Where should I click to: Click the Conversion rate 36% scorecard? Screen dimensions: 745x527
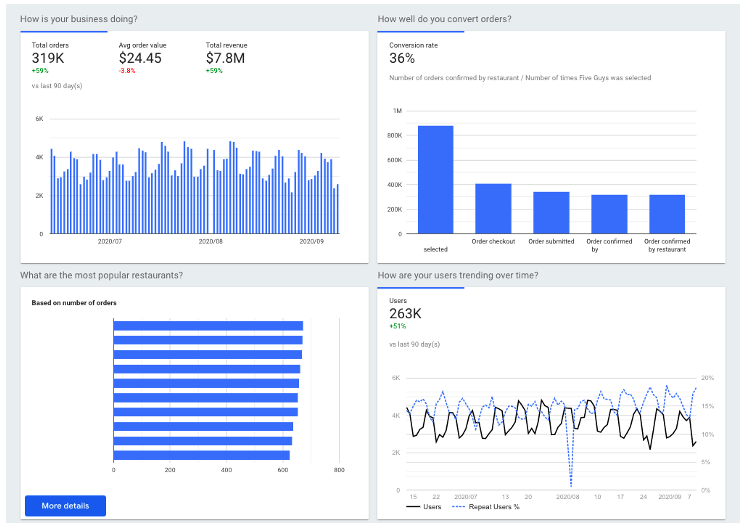(413, 55)
